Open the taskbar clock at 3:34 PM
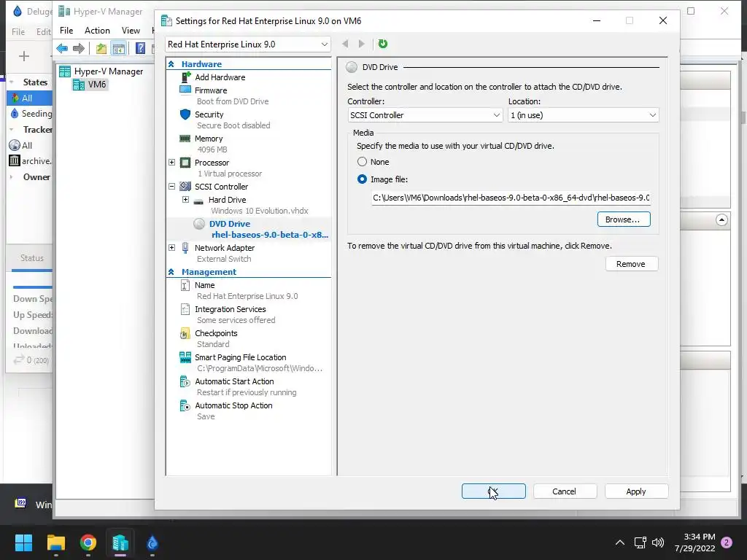 (694, 542)
